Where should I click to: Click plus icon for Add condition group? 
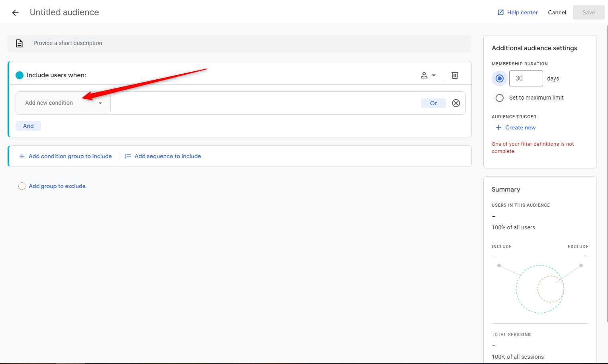22,156
